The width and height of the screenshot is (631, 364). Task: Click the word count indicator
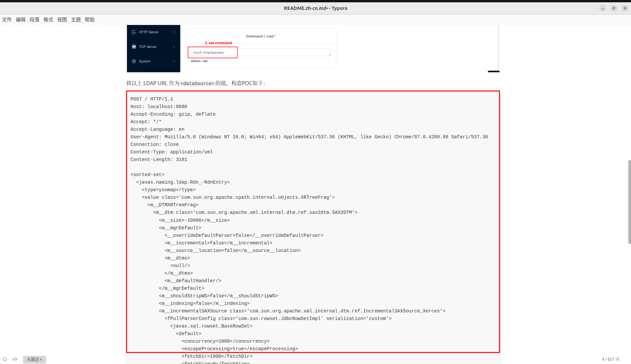pyautogui.click(x=610, y=359)
